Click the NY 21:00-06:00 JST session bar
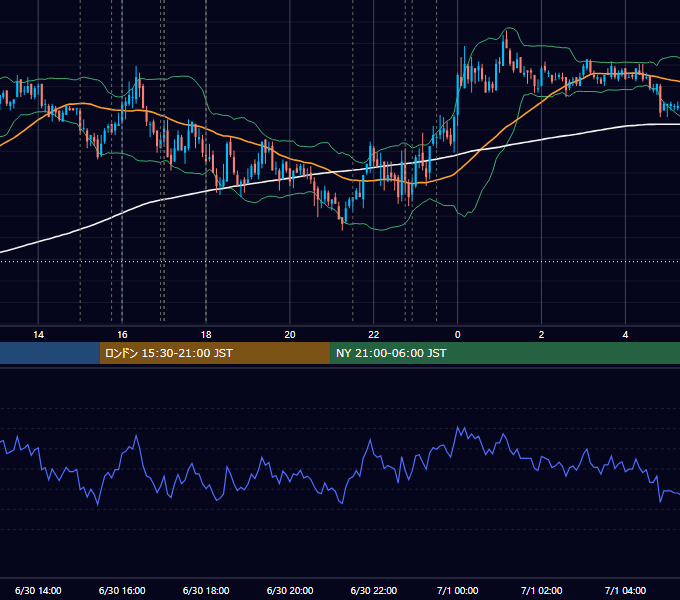The image size is (680, 600). 505,353
